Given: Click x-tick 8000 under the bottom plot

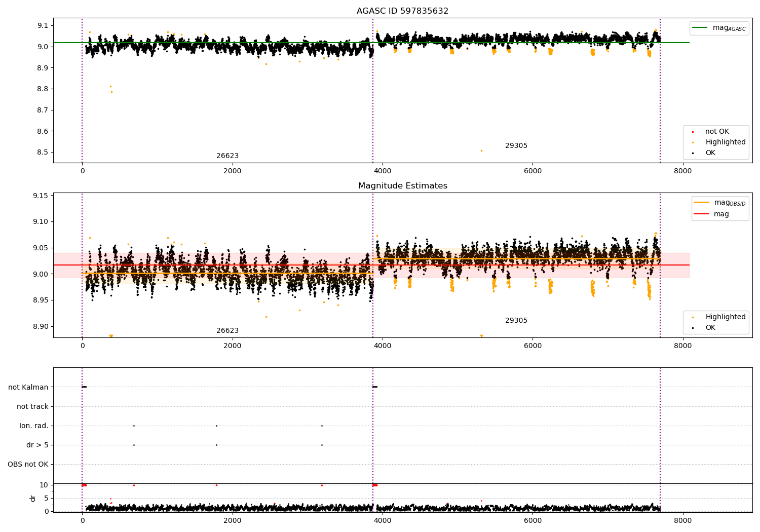Looking at the screenshot, I should (682, 520).
